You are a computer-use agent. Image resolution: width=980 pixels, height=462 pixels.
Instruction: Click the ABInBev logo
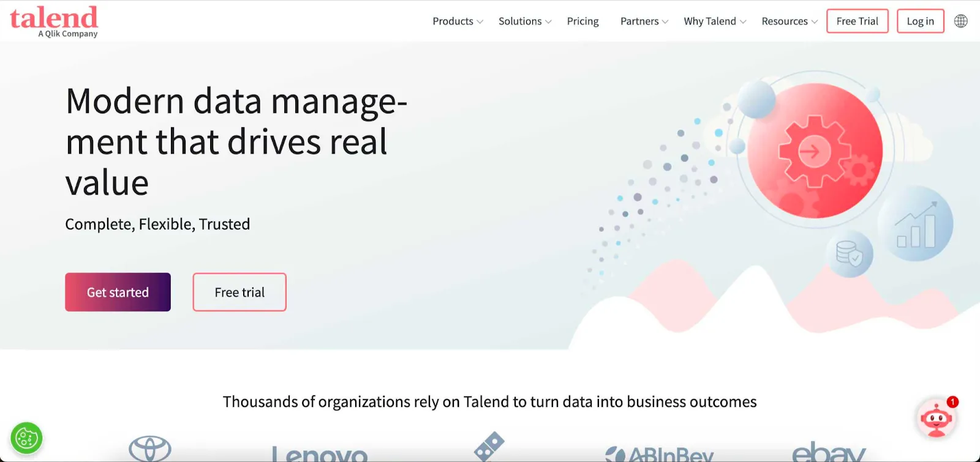(x=660, y=454)
